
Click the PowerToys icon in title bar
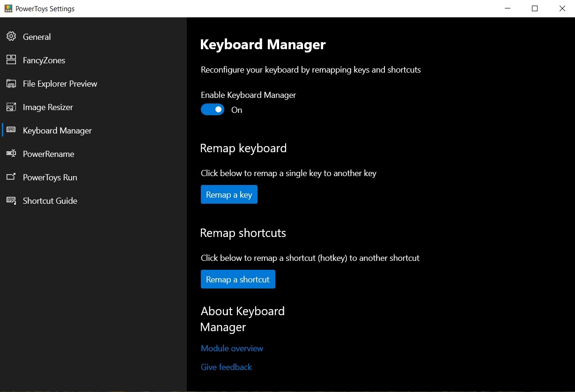click(8, 8)
